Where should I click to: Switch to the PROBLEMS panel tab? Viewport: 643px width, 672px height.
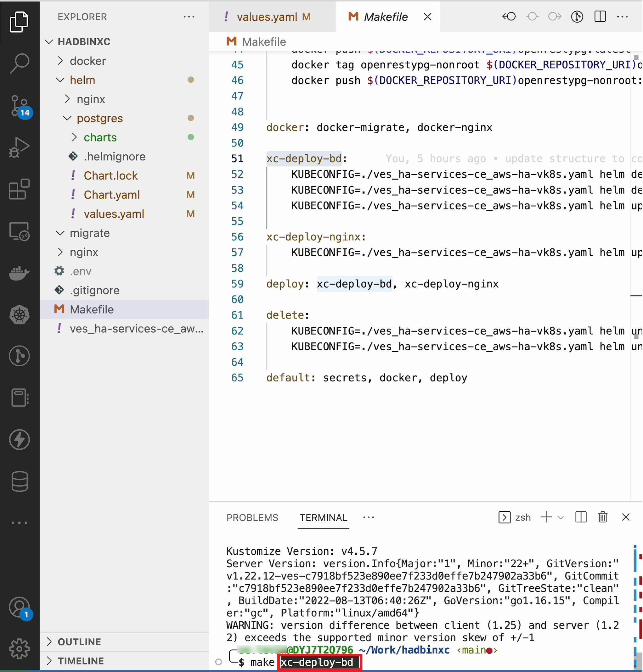[x=252, y=518]
